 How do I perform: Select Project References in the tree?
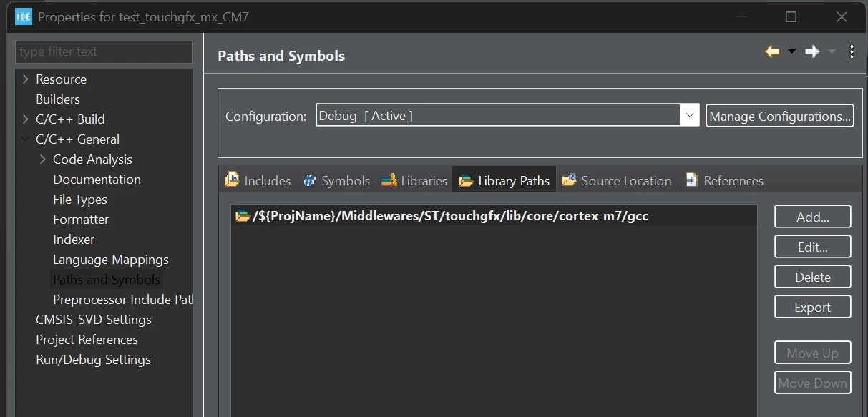tap(87, 339)
